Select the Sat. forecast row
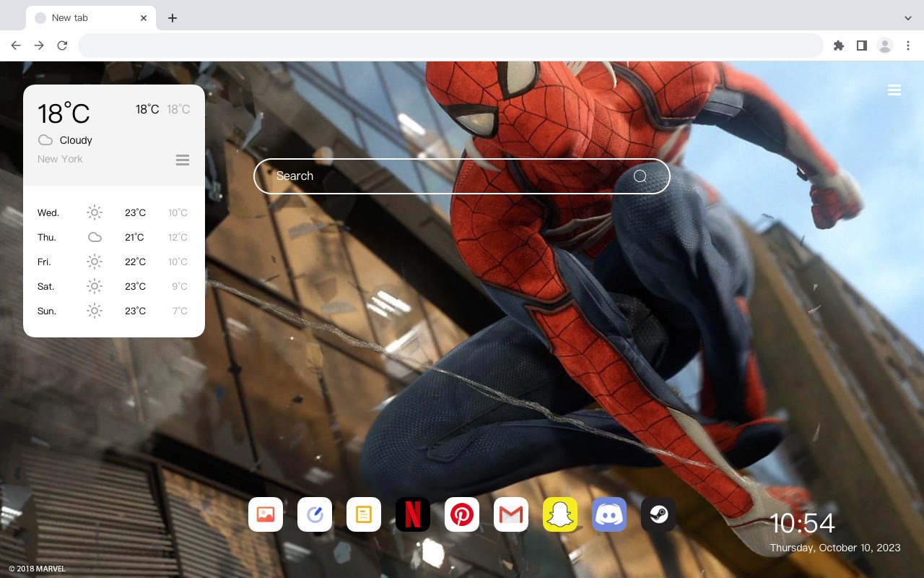Image resolution: width=924 pixels, height=578 pixels. (114, 286)
